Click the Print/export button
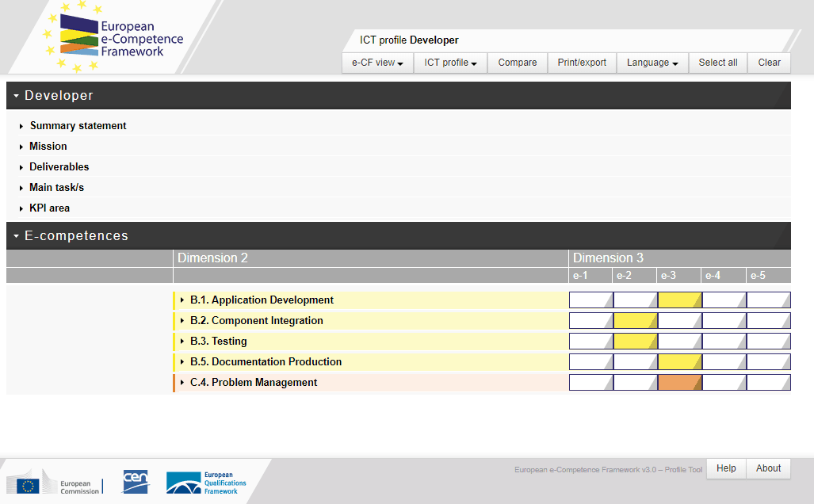Viewport: 814px width, 504px height. tap(582, 63)
